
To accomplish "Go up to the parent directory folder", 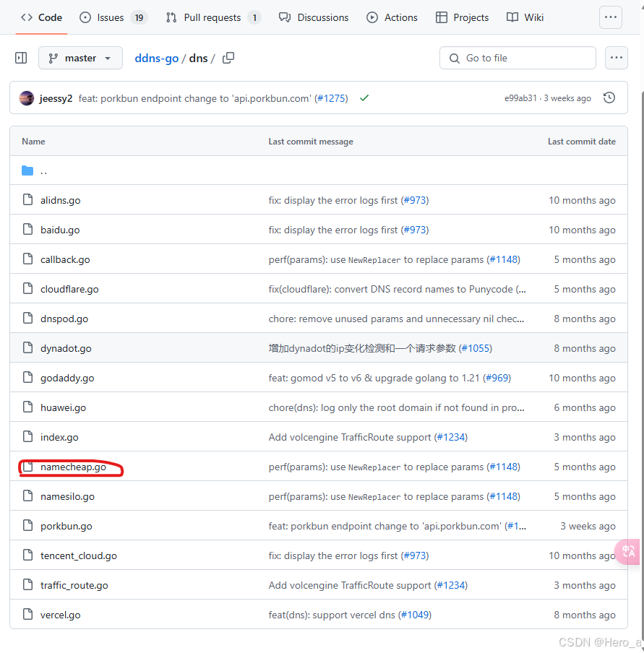I will pos(34,170).
